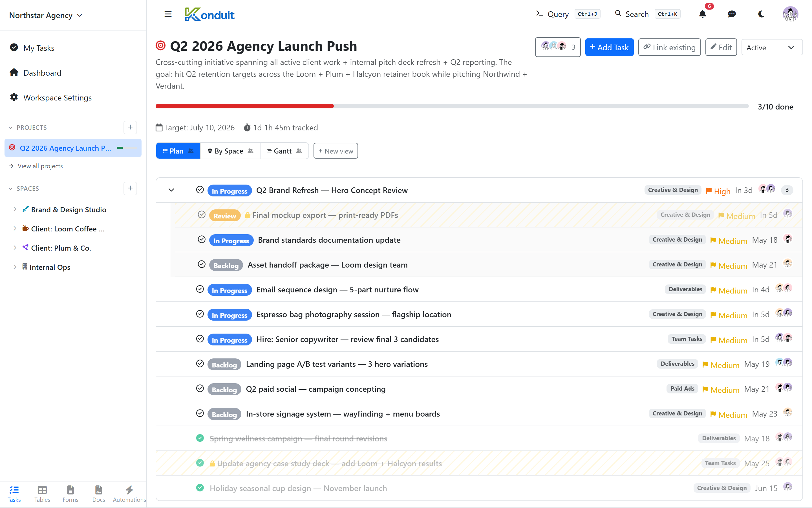Open Tasks in bottom navigation
This screenshot has width=812, height=508.
pos(14,494)
